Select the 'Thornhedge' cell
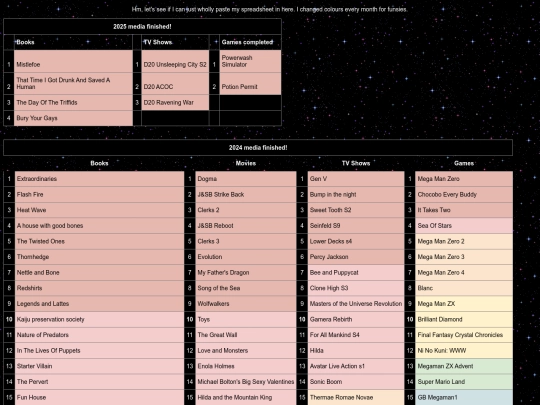This screenshot has height=405, width=540. click(x=99, y=257)
